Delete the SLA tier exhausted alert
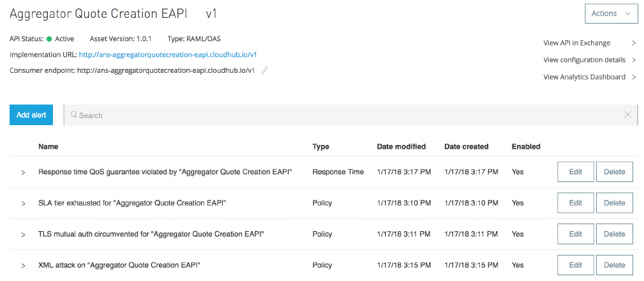 [614, 203]
